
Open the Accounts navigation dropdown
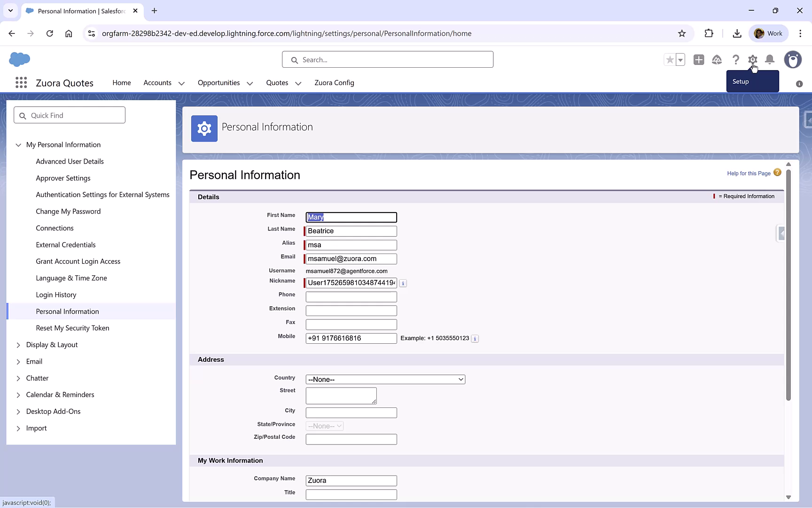coord(182,83)
